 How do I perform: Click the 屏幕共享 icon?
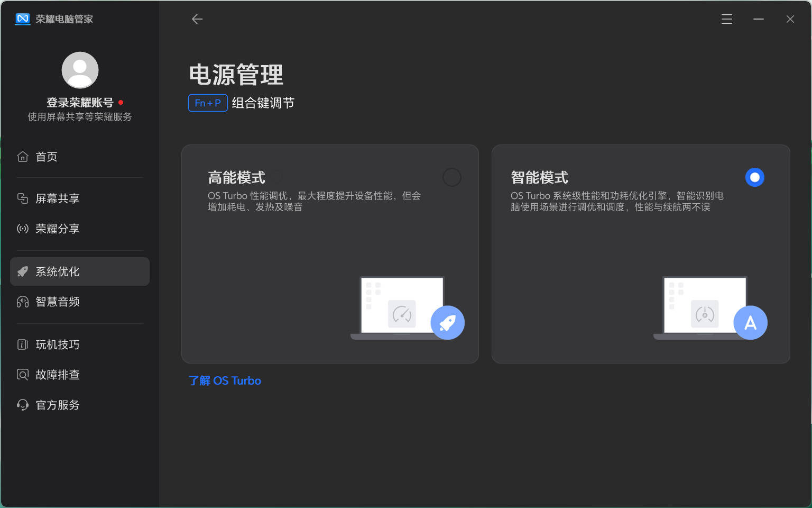click(23, 198)
